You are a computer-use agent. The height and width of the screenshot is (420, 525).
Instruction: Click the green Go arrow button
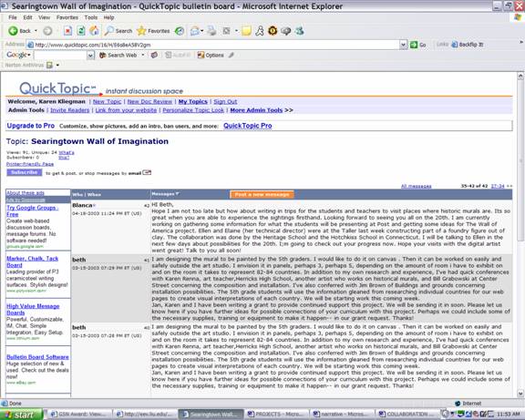414,45
